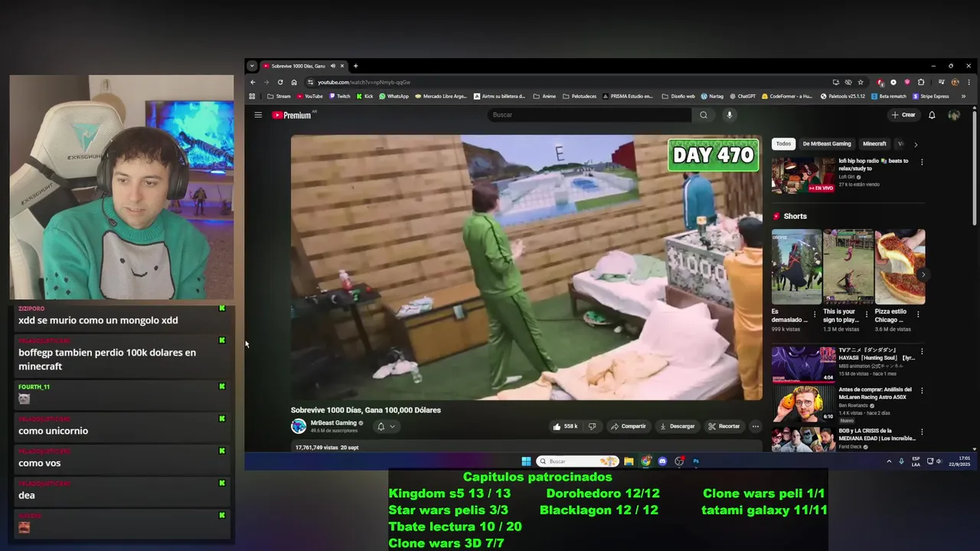Show hidden system tray icons

click(x=889, y=461)
